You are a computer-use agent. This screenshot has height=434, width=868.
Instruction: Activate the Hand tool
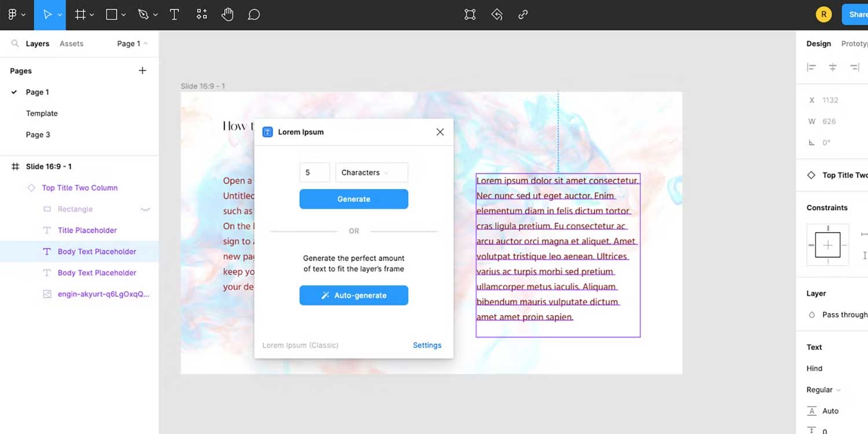click(227, 14)
